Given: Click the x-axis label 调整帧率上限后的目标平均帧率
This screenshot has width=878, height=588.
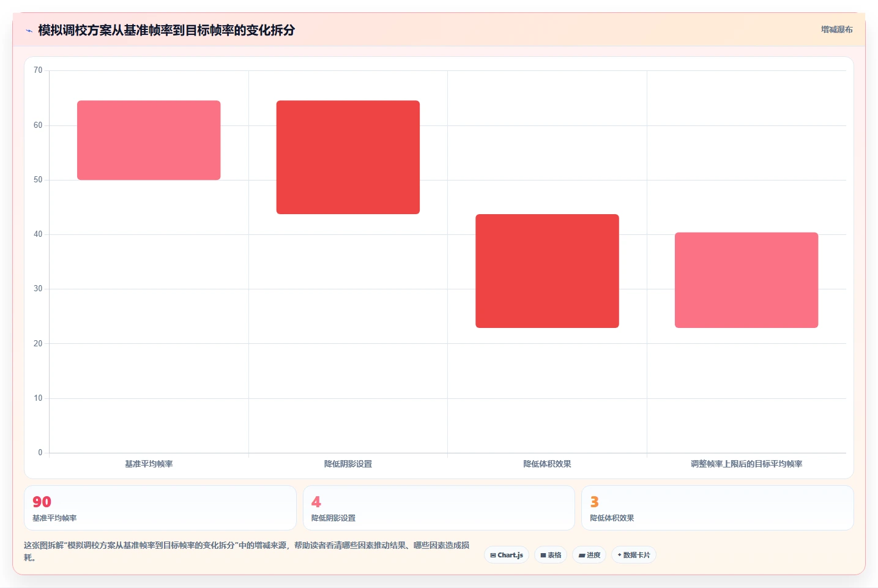Looking at the screenshot, I should click(746, 464).
